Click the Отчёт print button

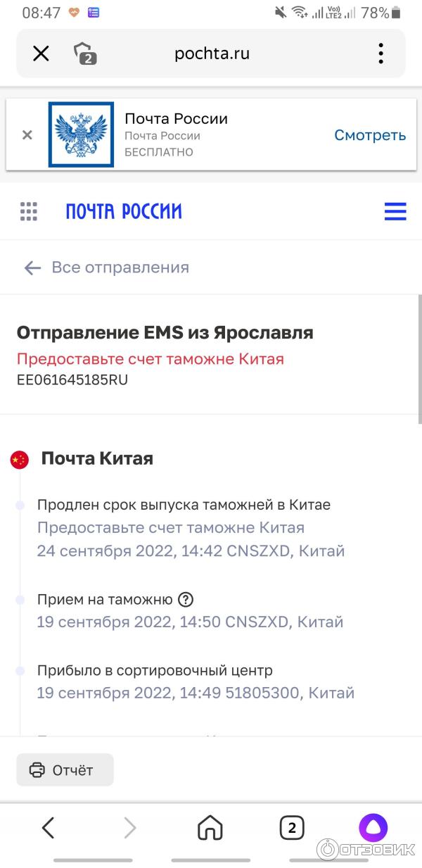pos(65,770)
